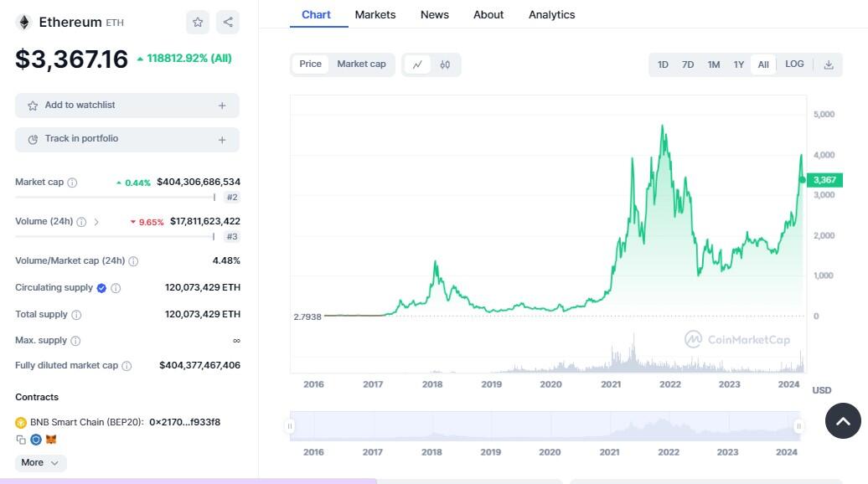
Task: Set chart range to 1M
Action: point(714,64)
